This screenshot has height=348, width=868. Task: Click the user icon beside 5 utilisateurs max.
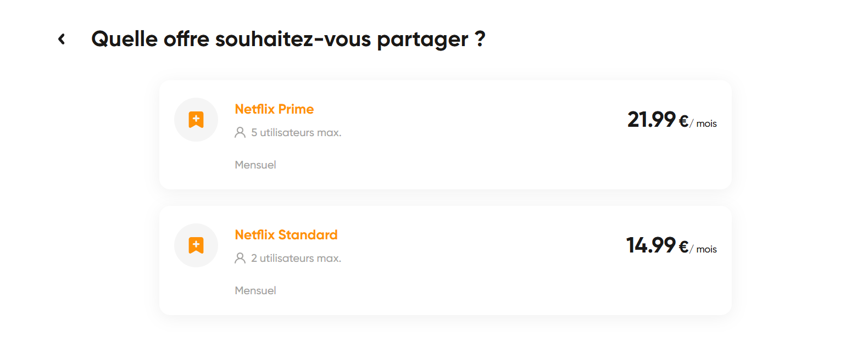240,132
